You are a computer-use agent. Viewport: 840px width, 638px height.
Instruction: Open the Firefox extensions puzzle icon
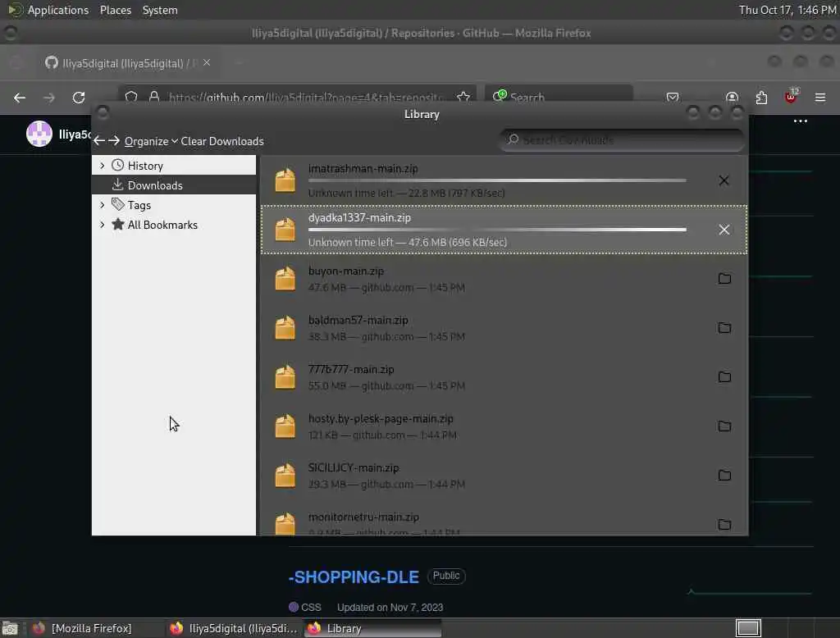pyautogui.click(x=761, y=98)
